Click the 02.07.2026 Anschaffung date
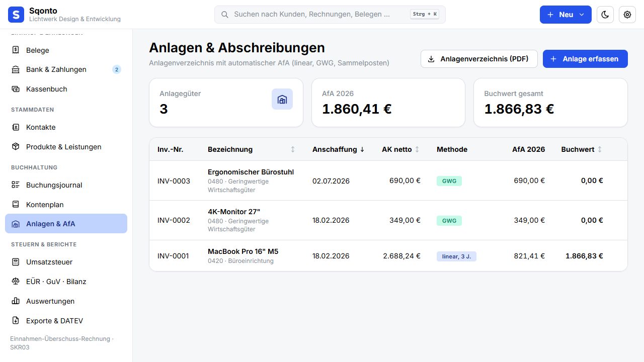 pos(331,181)
